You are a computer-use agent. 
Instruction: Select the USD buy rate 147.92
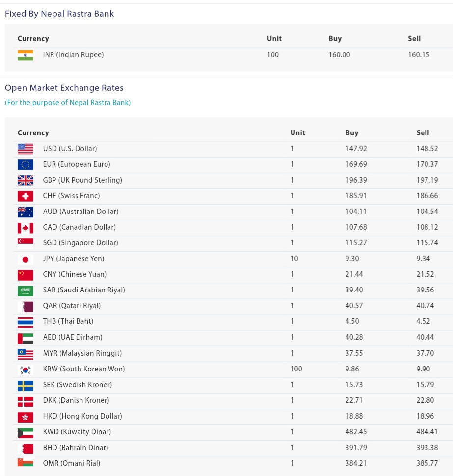356,149
